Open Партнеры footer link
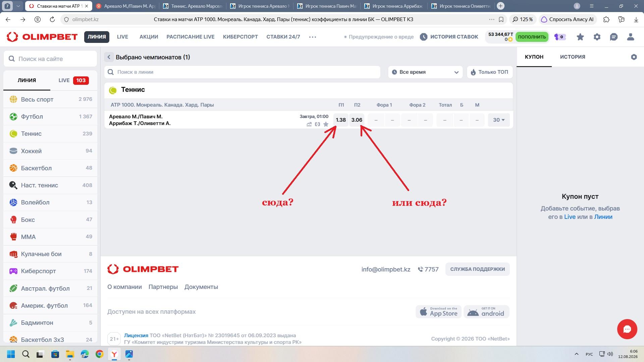 tap(163, 287)
